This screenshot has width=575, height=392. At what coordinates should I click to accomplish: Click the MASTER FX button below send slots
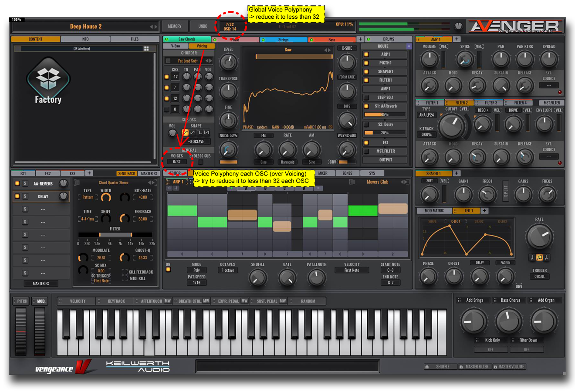pos(41,284)
